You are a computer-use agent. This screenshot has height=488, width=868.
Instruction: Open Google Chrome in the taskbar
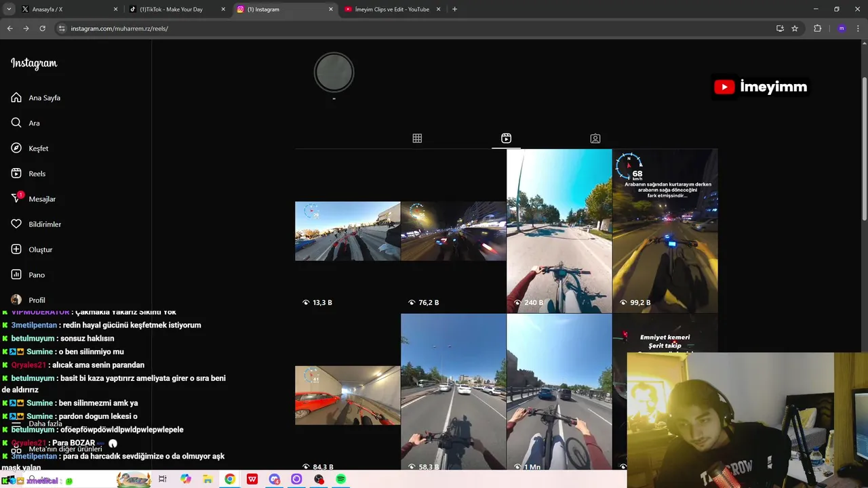pos(230,479)
